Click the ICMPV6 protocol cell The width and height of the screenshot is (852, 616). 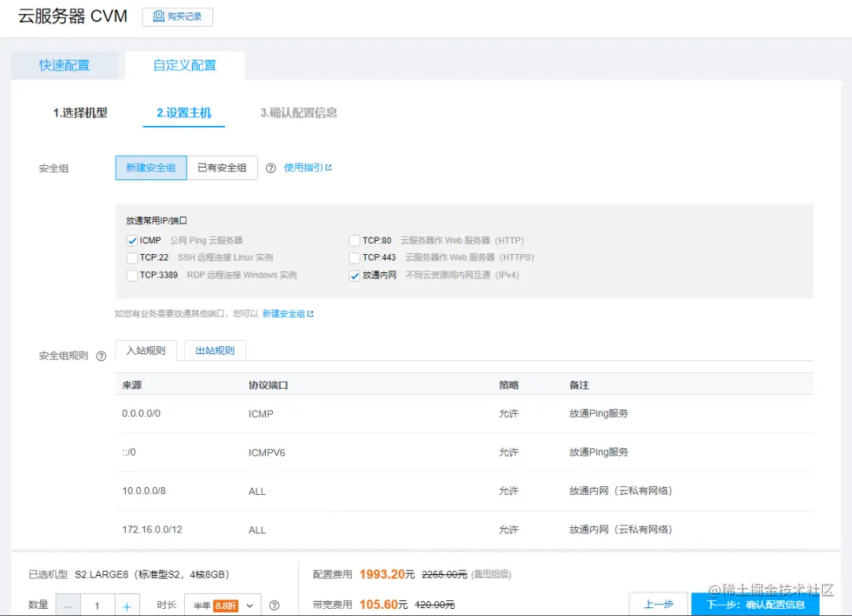tap(267, 452)
